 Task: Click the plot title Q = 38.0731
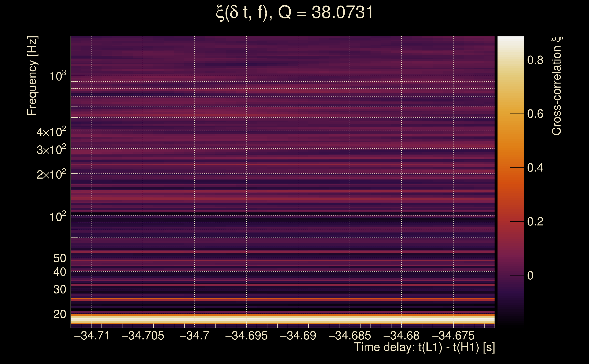294,13
